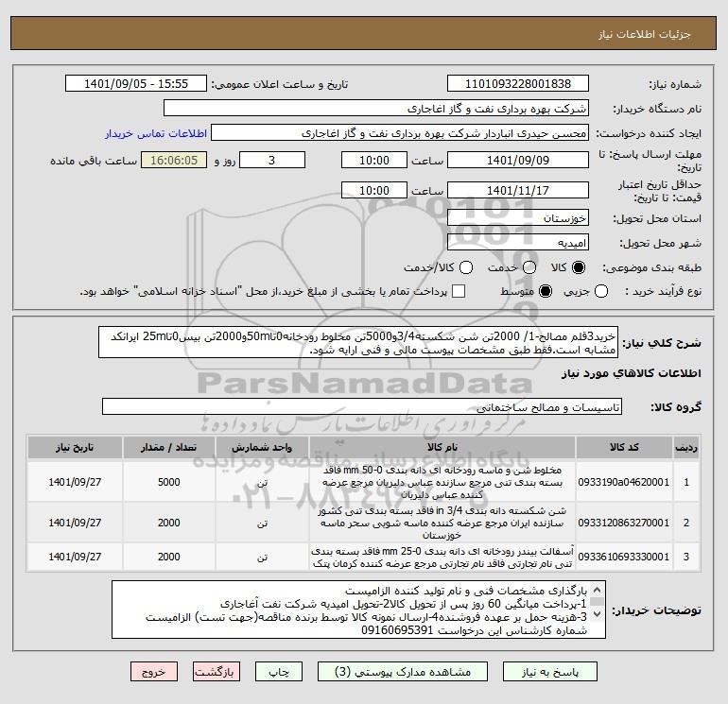
Task: Click the کد کالا column header
Action: pos(624,447)
